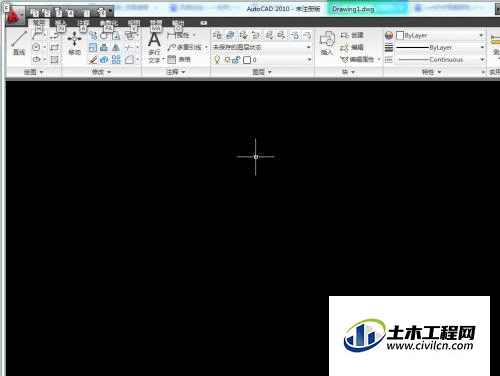Click the Drawing1.dwg title text

pos(353,9)
